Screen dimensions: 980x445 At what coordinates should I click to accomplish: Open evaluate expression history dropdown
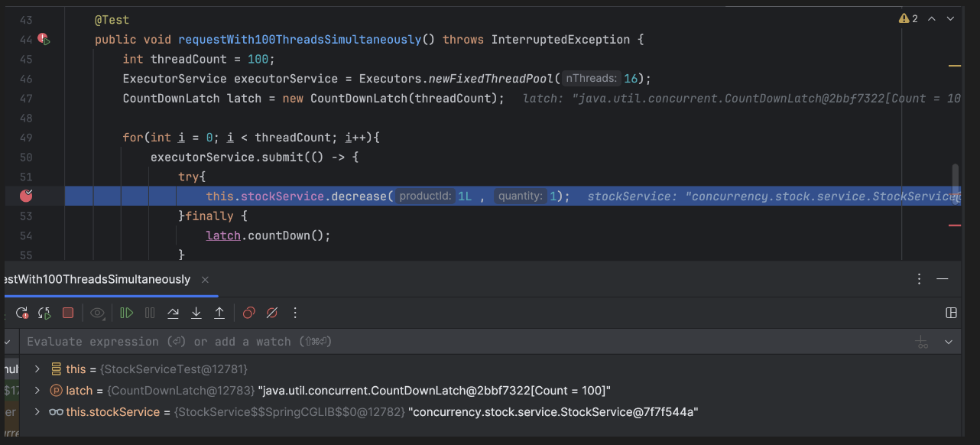point(949,343)
